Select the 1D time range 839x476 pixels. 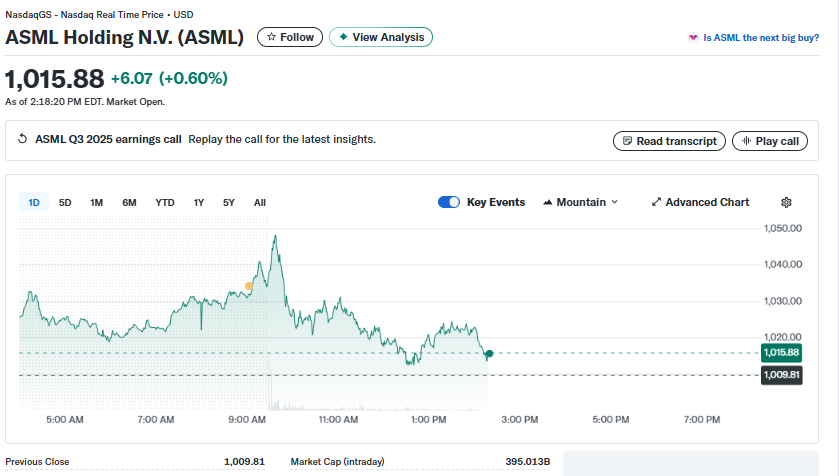tap(34, 203)
